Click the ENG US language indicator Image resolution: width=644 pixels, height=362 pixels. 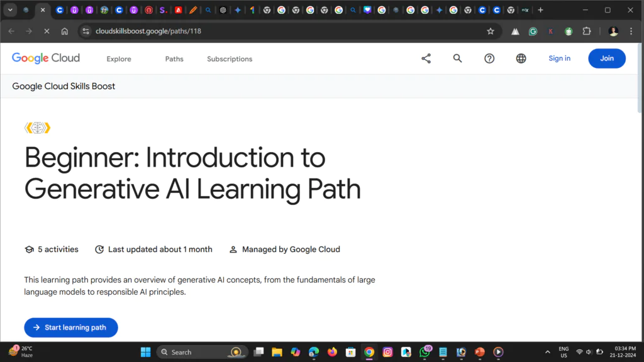point(563,352)
